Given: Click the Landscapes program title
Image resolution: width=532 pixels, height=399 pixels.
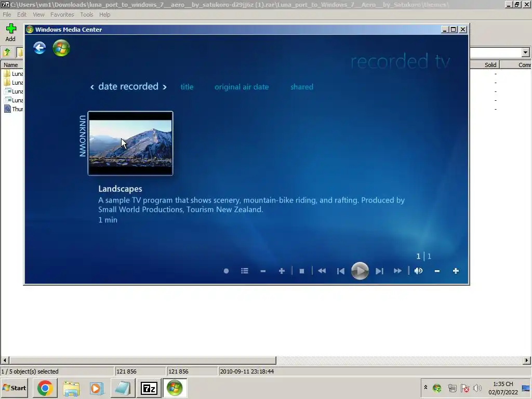Looking at the screenshot, I should pos(120,189).
